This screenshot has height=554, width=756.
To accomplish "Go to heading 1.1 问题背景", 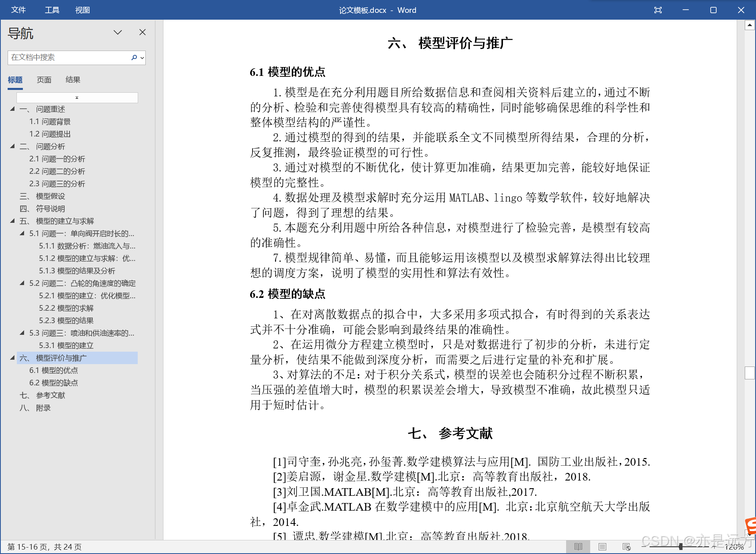I will click(50, 122).
